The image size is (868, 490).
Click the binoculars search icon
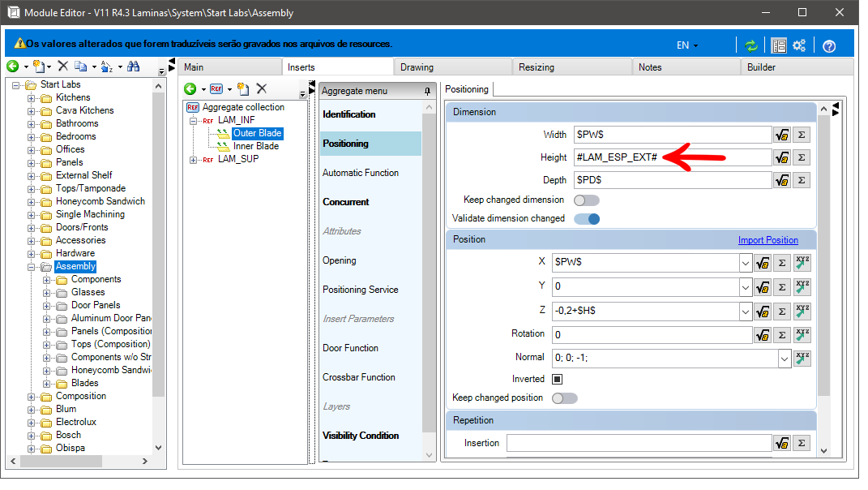click(x=134, y=67)
